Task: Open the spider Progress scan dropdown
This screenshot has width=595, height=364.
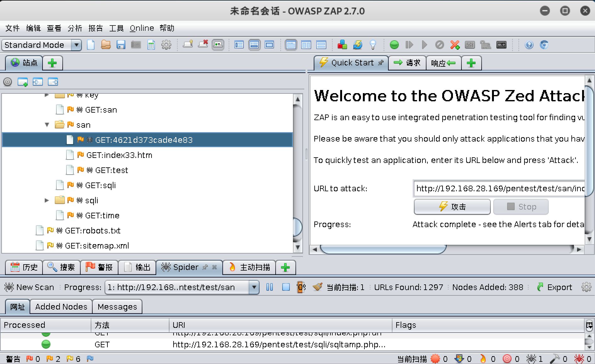Action: tap(182, 287)
